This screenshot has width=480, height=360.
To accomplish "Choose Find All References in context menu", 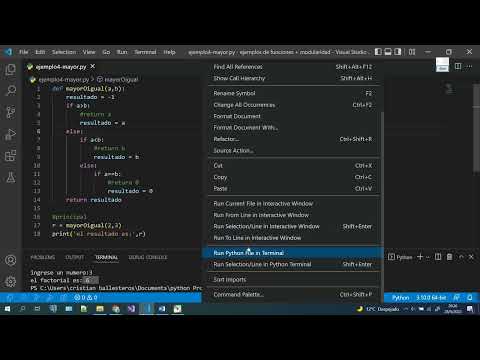I will click(x=293, y=67).
